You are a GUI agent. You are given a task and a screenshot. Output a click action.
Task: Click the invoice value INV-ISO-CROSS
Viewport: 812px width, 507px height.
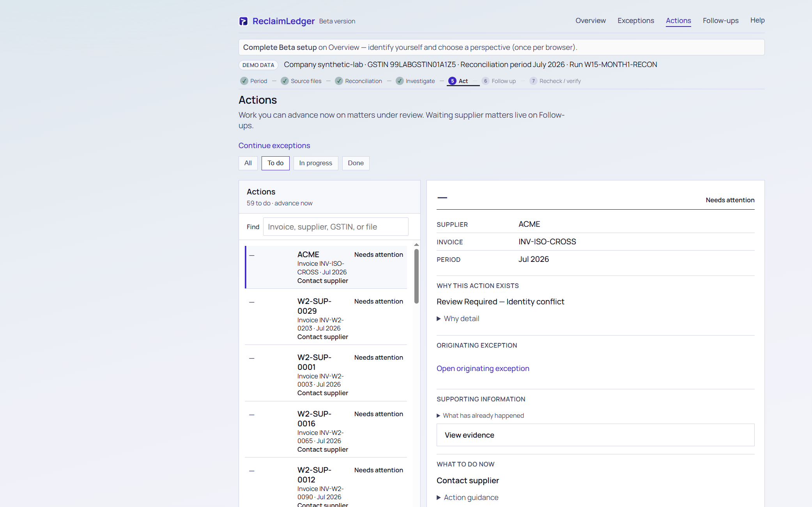(x=547, y=242)
